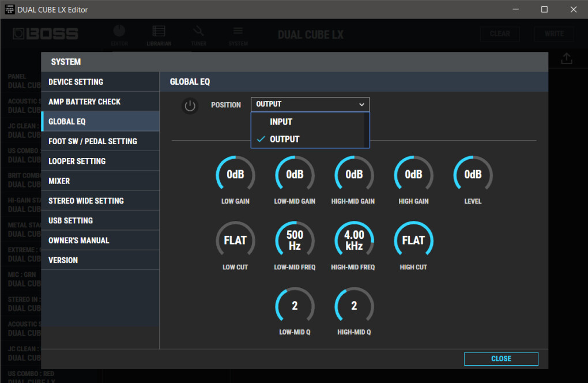Toggle the Global EQ power button
The height and width of the screenshot is (383, 588).
point(190,106)
